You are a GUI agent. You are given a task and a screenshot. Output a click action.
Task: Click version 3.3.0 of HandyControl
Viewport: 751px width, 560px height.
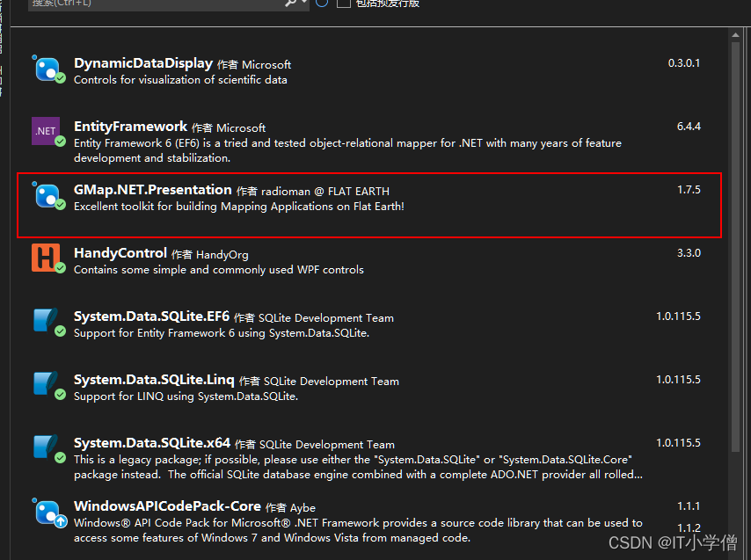pos(689,252)
